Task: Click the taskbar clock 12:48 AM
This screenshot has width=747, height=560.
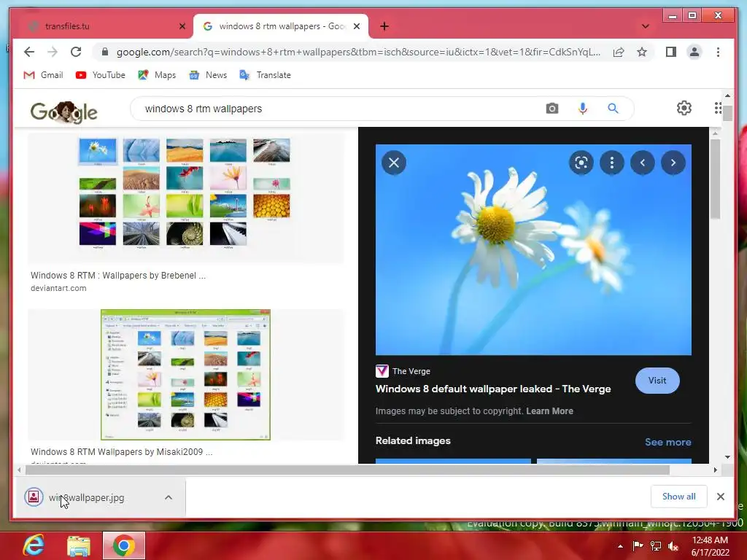Action: tap(710, 540)
